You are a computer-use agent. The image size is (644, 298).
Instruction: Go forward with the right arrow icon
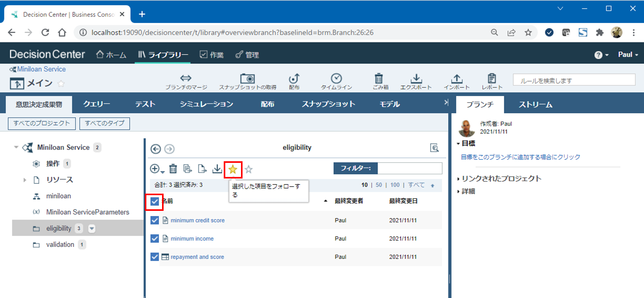pos(169,149)
